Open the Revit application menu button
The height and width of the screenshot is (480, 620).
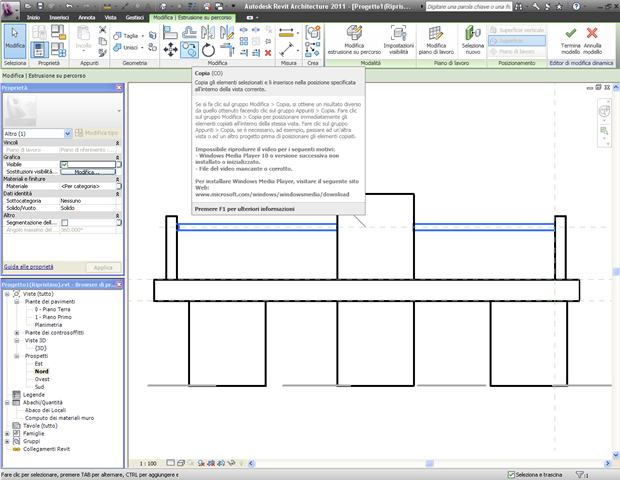click(10, 9)
